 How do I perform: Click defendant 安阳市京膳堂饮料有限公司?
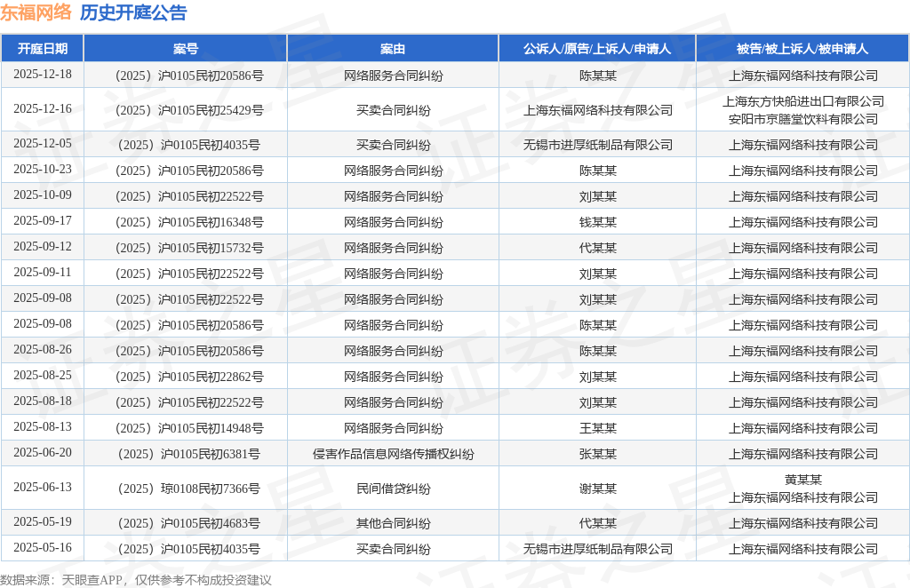803,119
